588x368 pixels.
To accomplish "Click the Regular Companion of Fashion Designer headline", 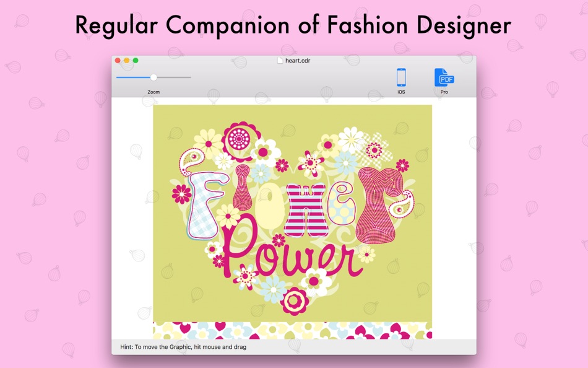I will click(293, 25).
